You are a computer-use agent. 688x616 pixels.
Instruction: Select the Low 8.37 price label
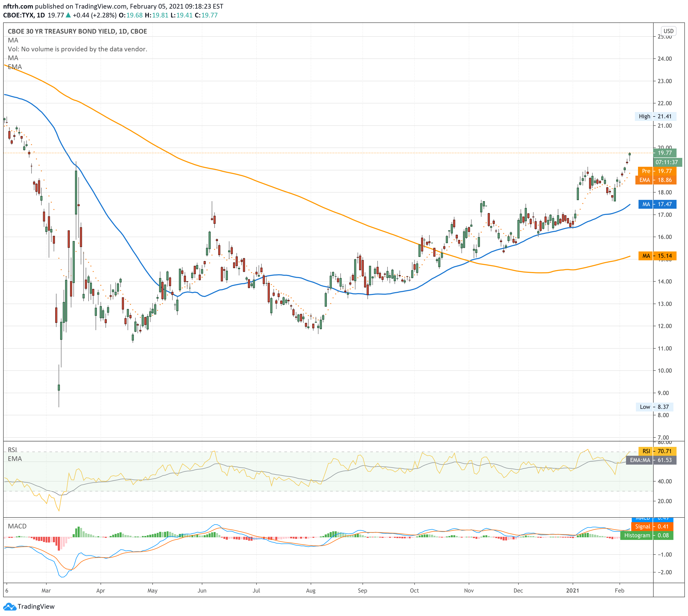[x=654, y=407]
